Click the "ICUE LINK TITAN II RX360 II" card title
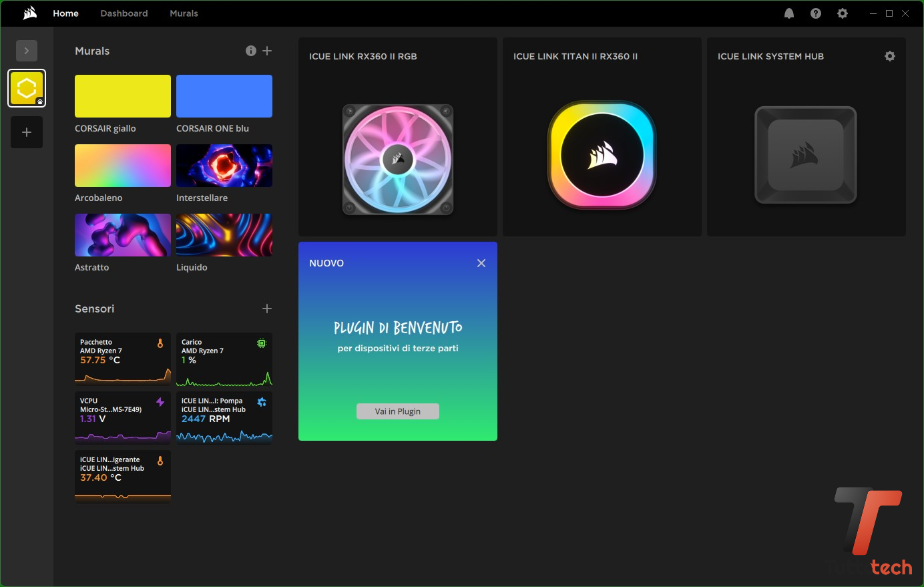This screenshot has width=924, height=587. (575, 56)
